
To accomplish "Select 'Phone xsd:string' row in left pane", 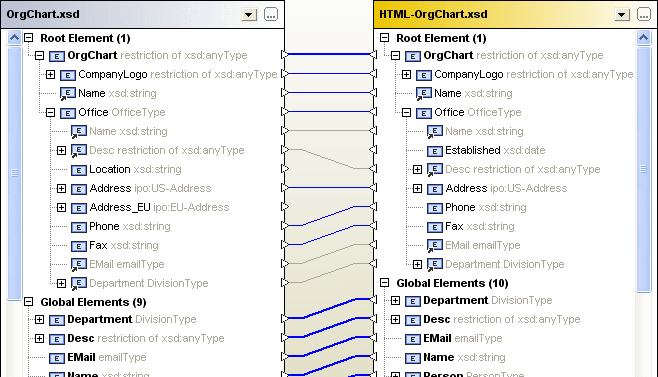I will (130, 226).
